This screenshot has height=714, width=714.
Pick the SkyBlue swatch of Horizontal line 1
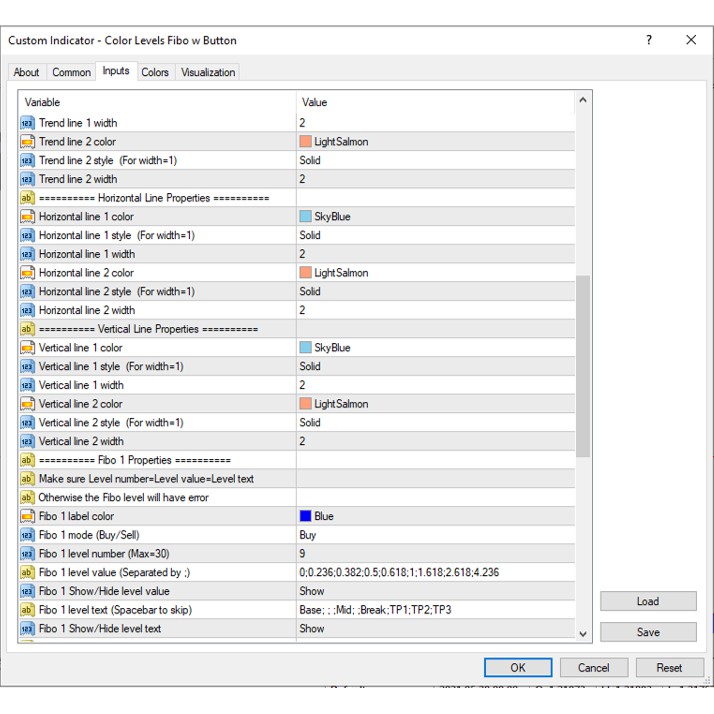tap(306, 217)
